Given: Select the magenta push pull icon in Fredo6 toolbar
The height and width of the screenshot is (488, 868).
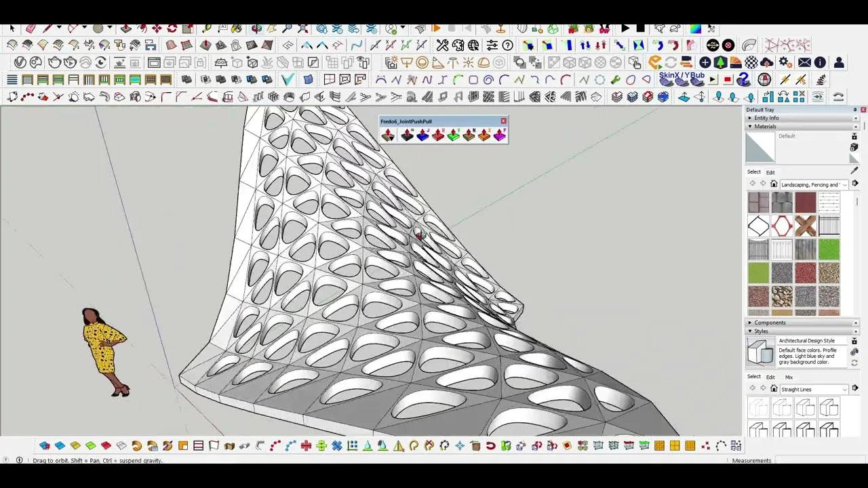Looking at the screenshot, I should (x=501, y=135).
